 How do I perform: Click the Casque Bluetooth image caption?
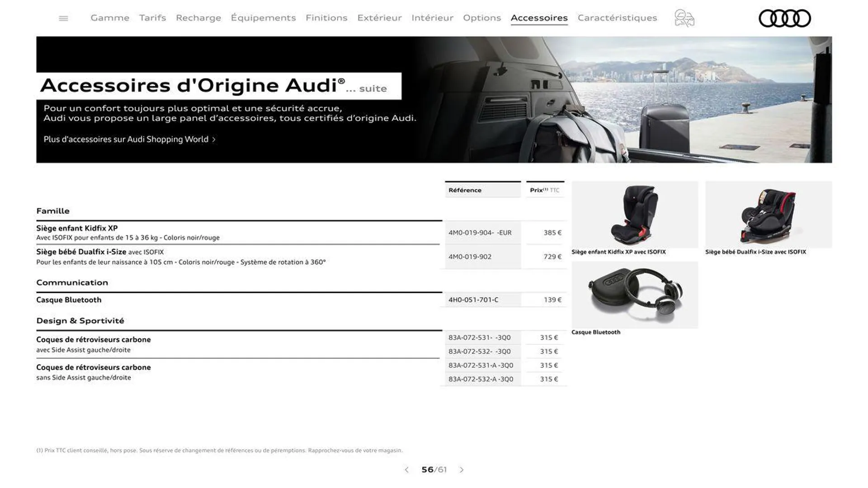click(596, 332)
